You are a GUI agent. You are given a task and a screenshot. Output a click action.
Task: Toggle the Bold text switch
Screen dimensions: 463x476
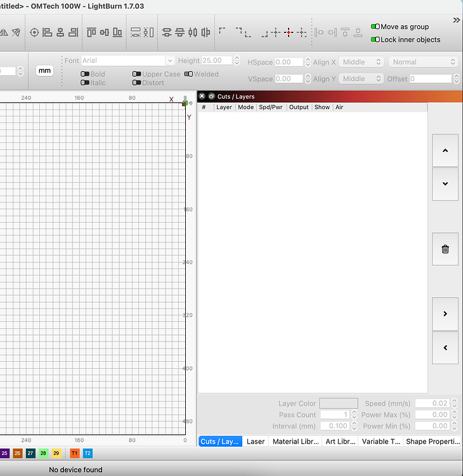(85, 74)
